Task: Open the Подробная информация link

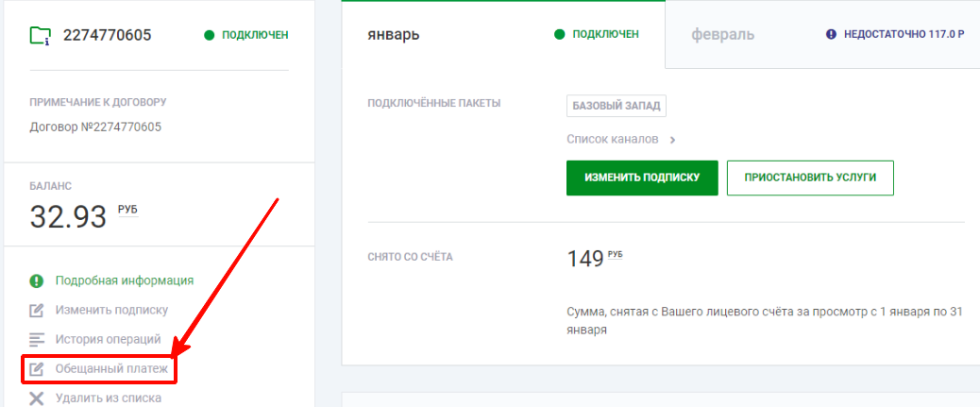Action: tap(124, 280)
